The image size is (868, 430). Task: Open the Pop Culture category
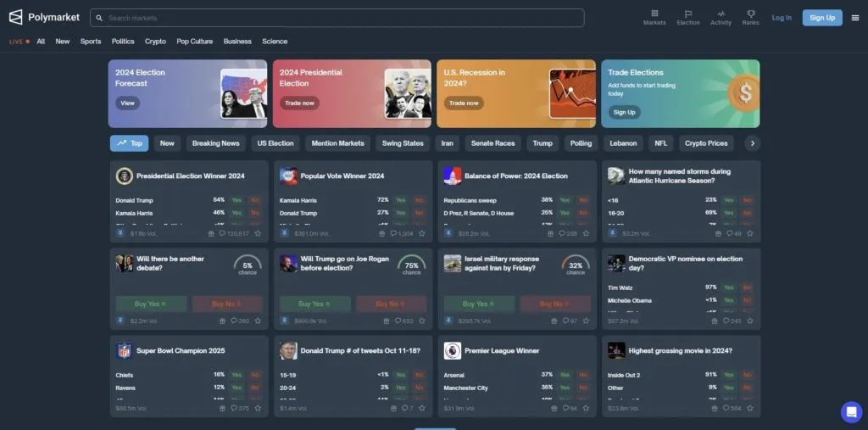point(194,41)
